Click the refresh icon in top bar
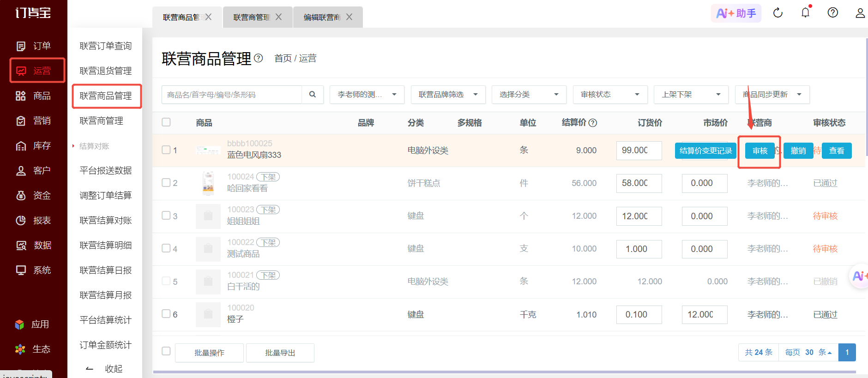Image resolution: width=868 pixels, height=378 pixels. pos(778,13)
